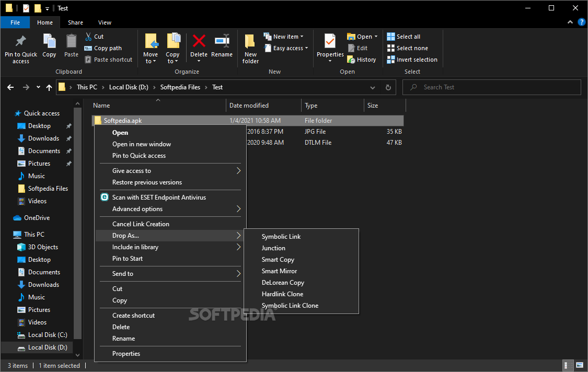Click the Copy icon in Clipboard group

49,41
